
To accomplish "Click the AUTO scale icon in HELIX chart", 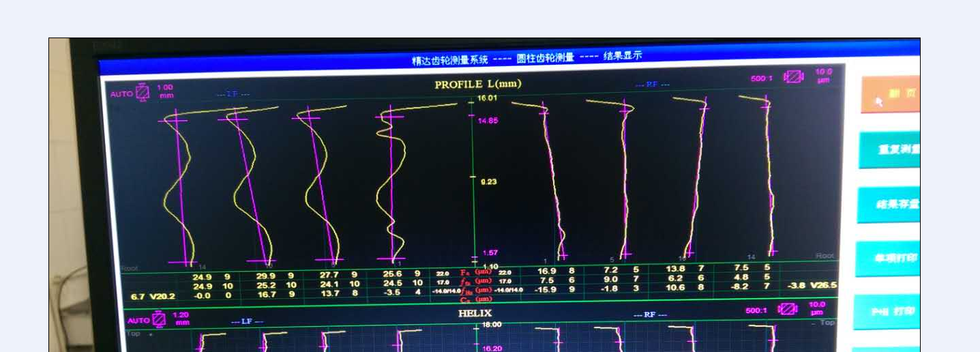I will tap(158, 319).
